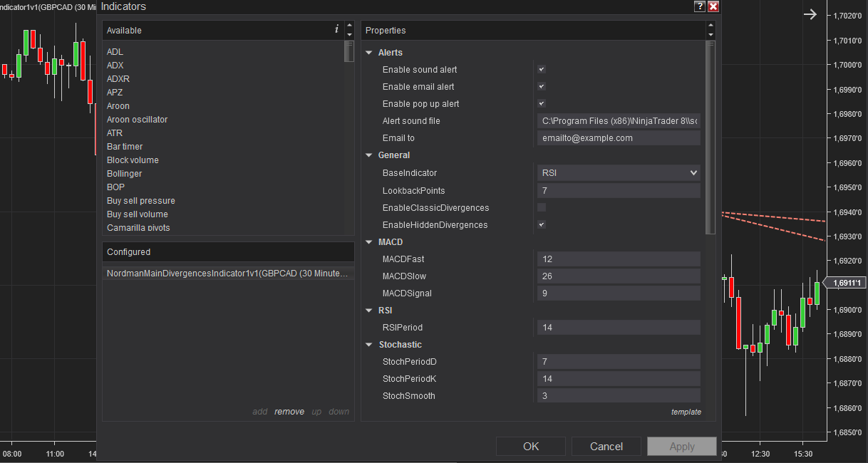The image size is (868, 463).
Task: Click the Available list scrollbar thumb
Action: [349, 51]
